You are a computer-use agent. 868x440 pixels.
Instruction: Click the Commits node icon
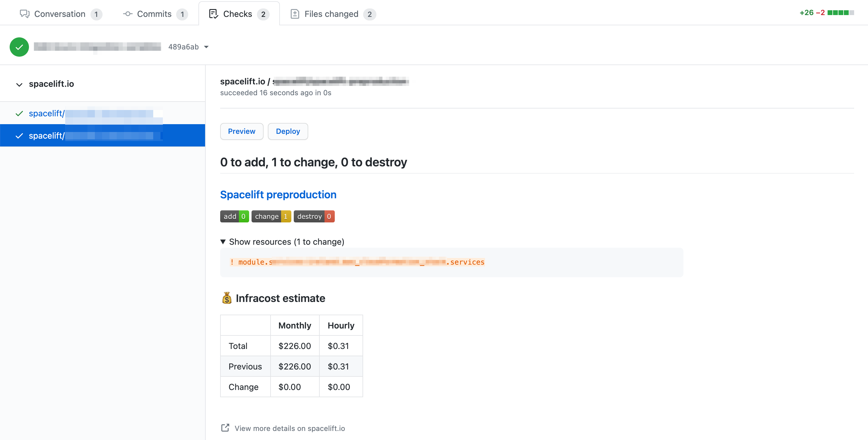click(128, 14)
